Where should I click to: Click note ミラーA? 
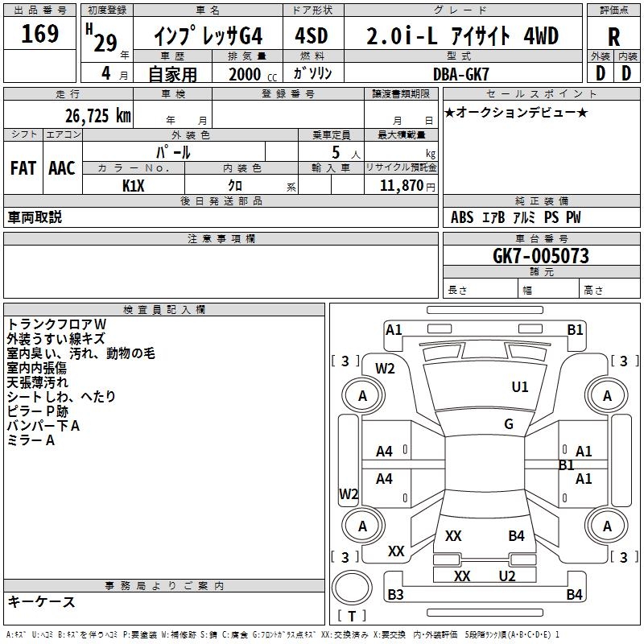pyautogui.click(x=31, y=440)
